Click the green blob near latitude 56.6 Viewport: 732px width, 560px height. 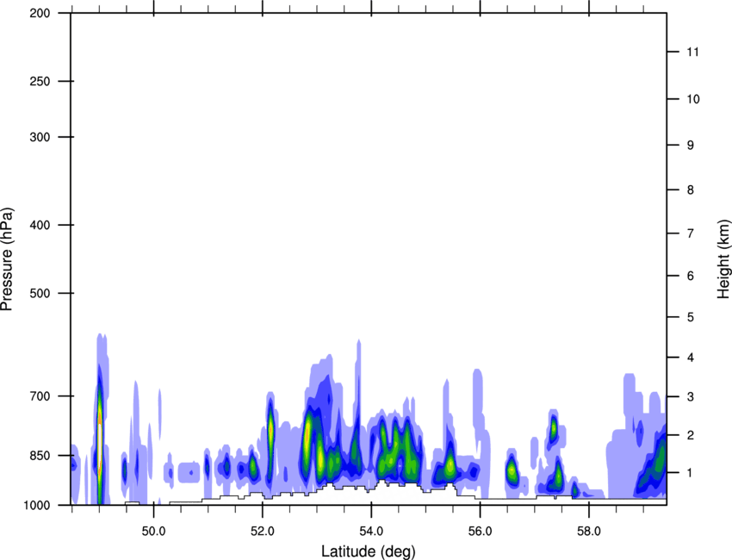click(512, 470)
